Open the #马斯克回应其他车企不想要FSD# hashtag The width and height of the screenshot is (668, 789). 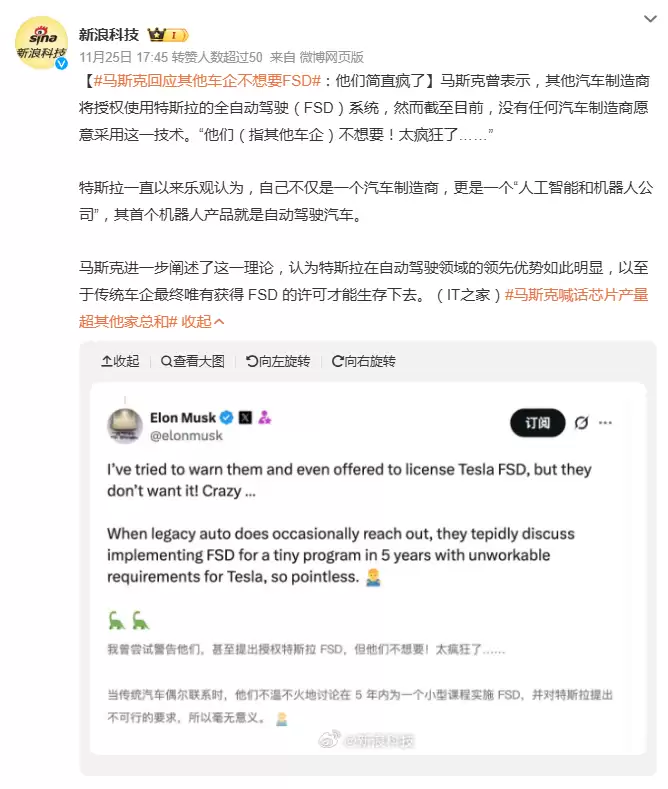pyautogui.click(x=206, y=79)
